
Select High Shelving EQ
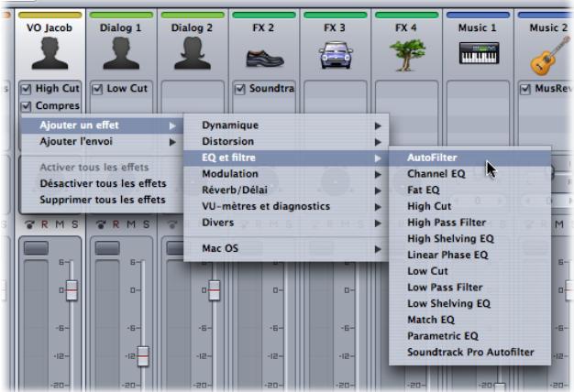coord(470,239)
